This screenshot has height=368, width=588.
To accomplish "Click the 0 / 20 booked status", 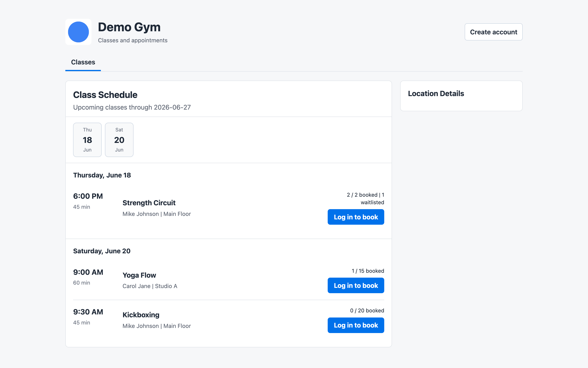I will (367, 311).
